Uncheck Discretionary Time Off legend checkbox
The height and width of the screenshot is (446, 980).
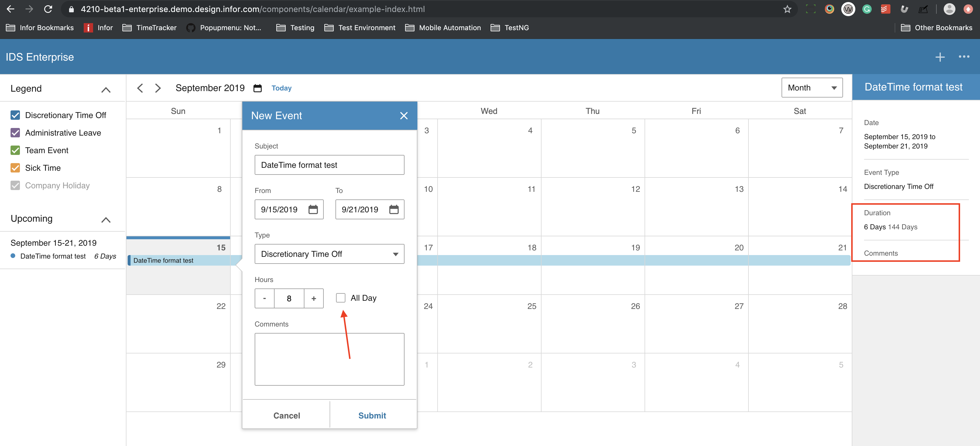click(15, 115)
